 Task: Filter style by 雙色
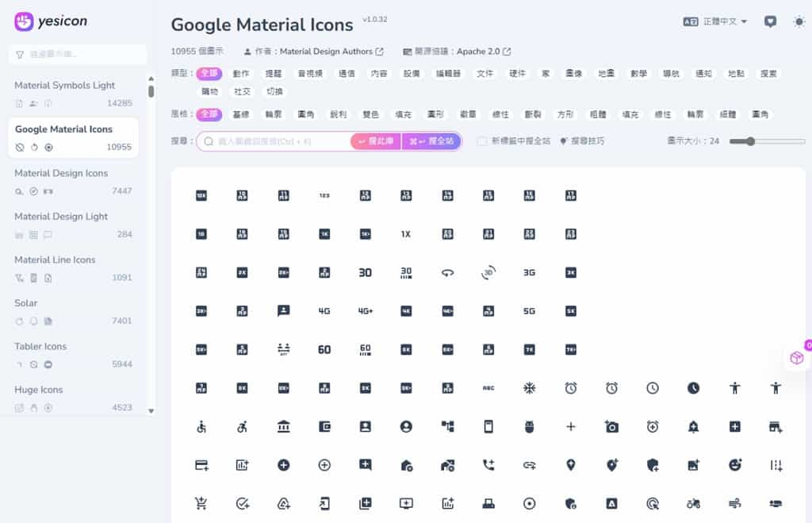click(370, 114)
